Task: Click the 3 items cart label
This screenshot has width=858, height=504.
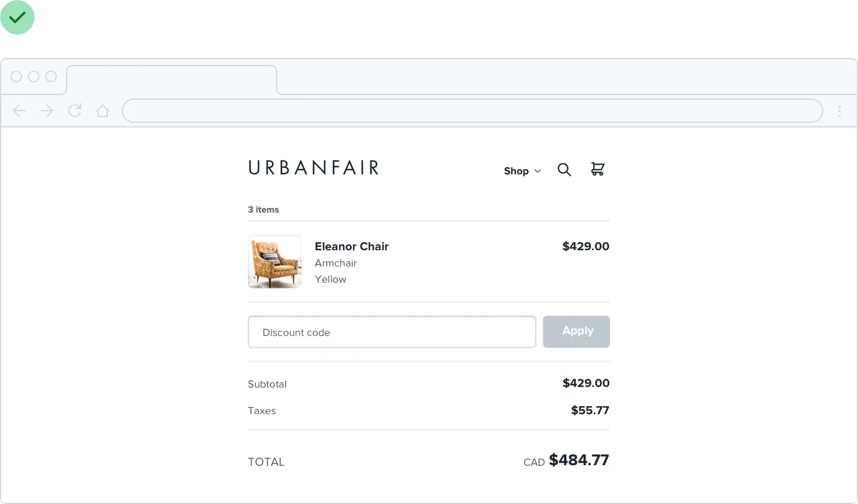Action: coord(263,210)
